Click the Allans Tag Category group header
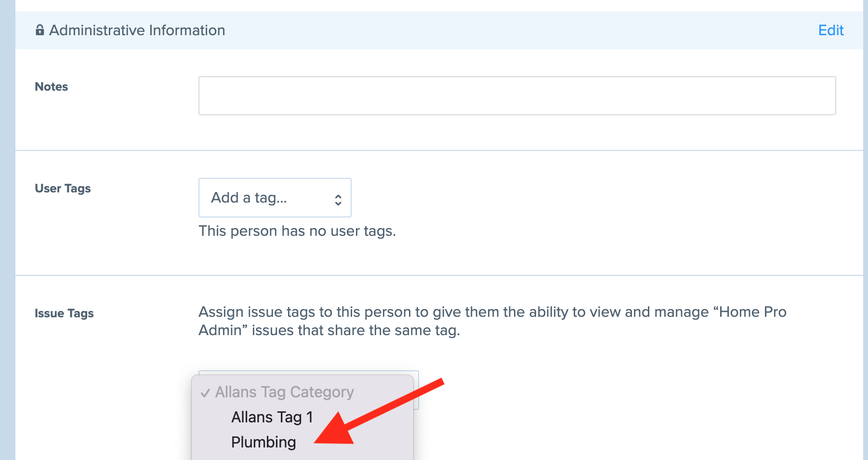 tap(284, 392)
